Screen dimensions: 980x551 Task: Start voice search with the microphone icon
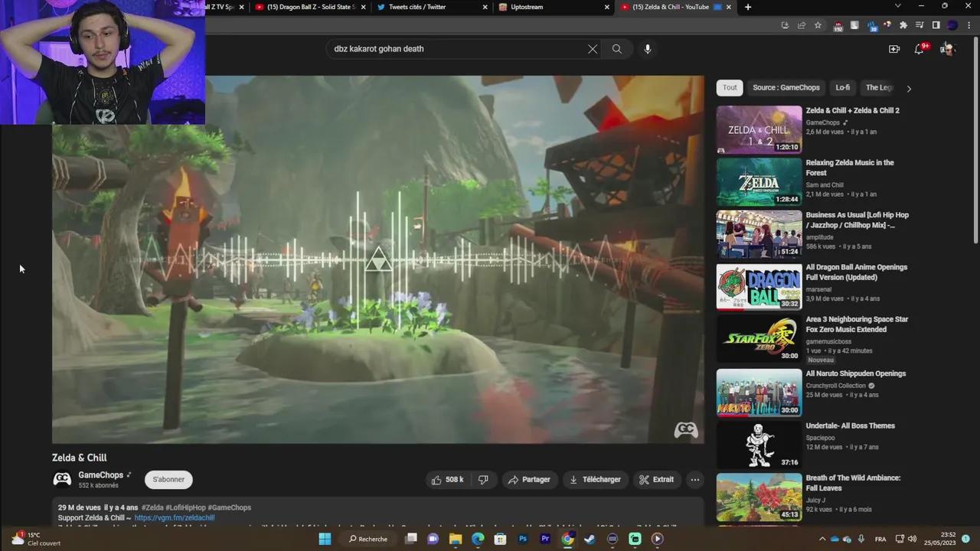tap(648, 49)
